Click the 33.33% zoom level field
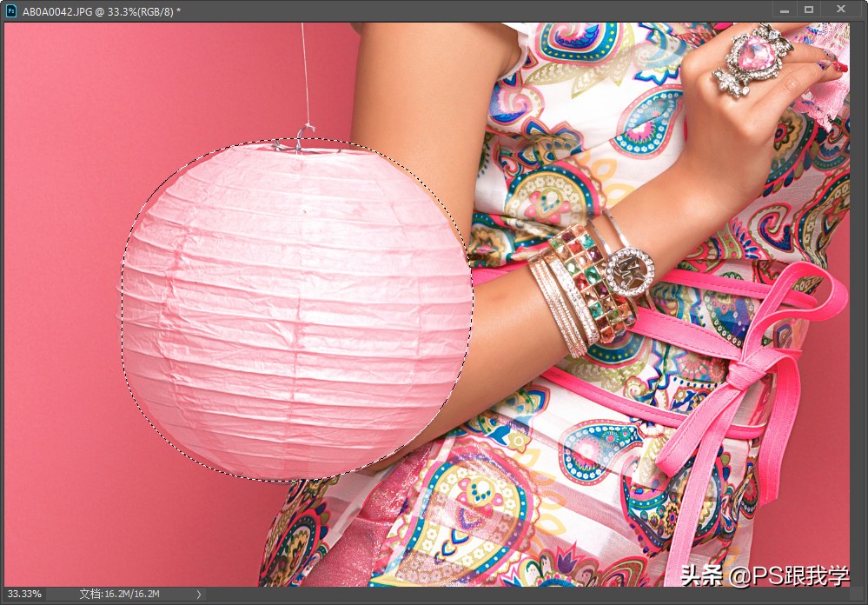Viewport: 868px width, 605px height. tap(24, 594)
